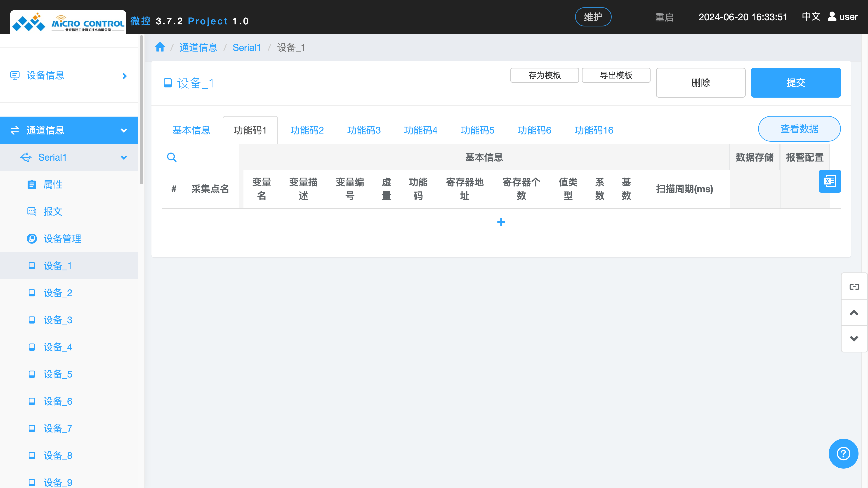Click the scroll-up arrow in the right panel

tap(854, 312)
